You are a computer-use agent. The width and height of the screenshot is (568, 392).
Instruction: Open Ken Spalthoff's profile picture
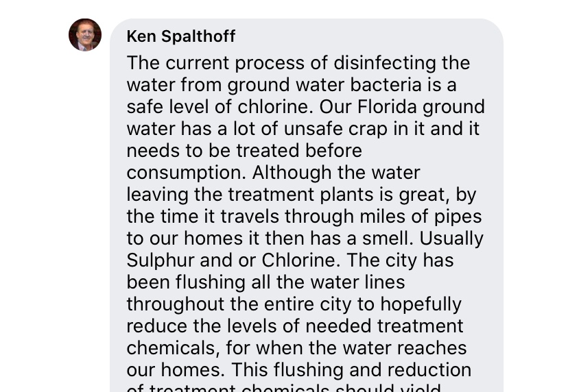(x=85, y=35)
